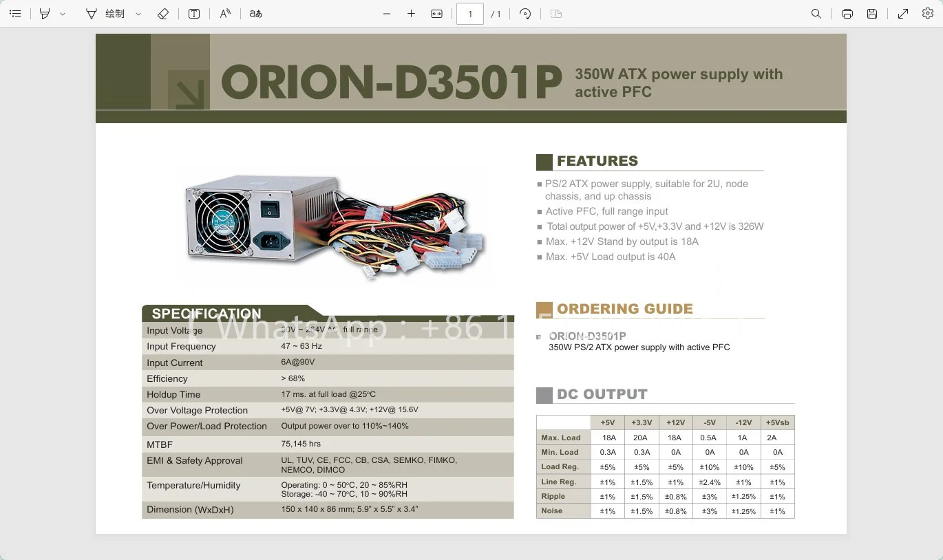Screen dimensions: 943x560
Task: Click '350W PS/2 ATX power supply with active PFC' text
Action: [639, 347]
